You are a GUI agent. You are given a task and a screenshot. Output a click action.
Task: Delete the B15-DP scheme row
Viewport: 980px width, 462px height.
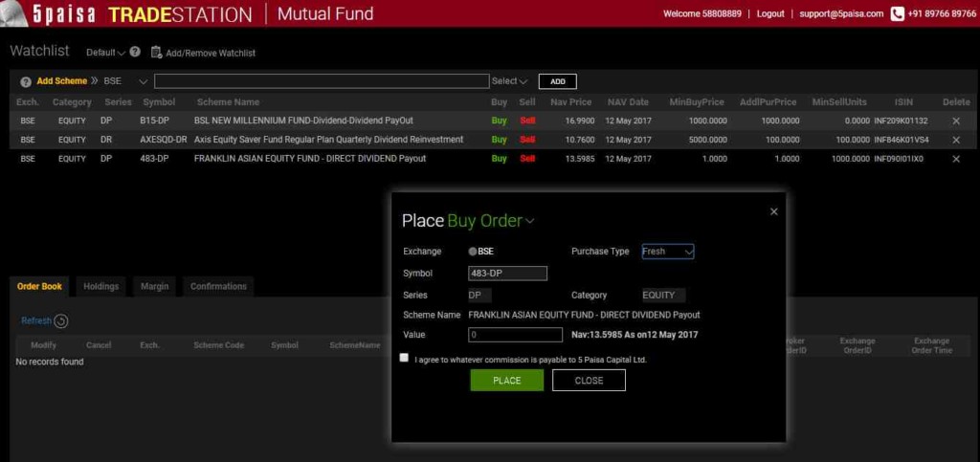coord(955,121)
